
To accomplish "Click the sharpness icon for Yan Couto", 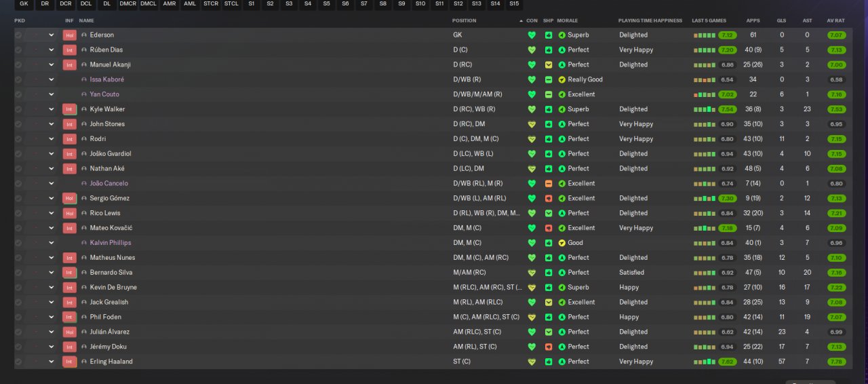I will 549,95.
